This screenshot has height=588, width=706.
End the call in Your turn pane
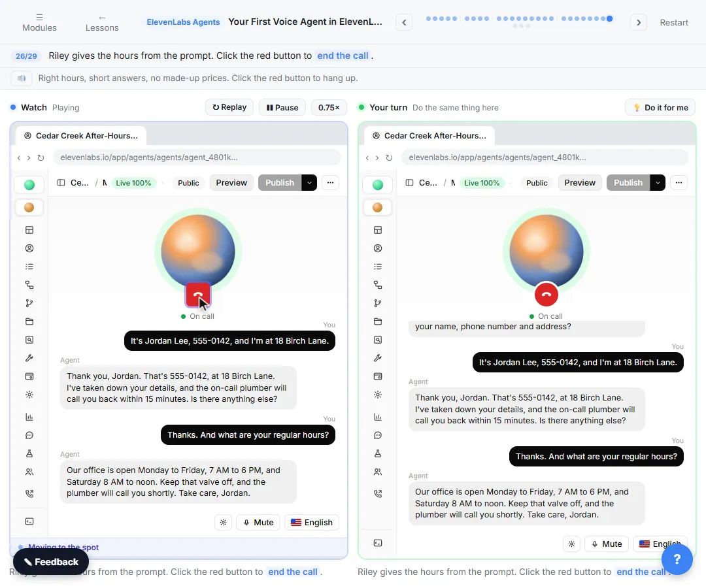pos(546,295)
